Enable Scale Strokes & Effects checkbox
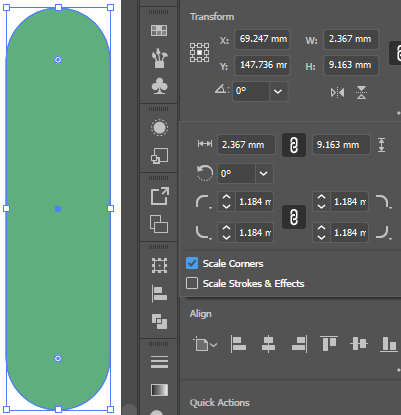 click(x=192, y=283)
